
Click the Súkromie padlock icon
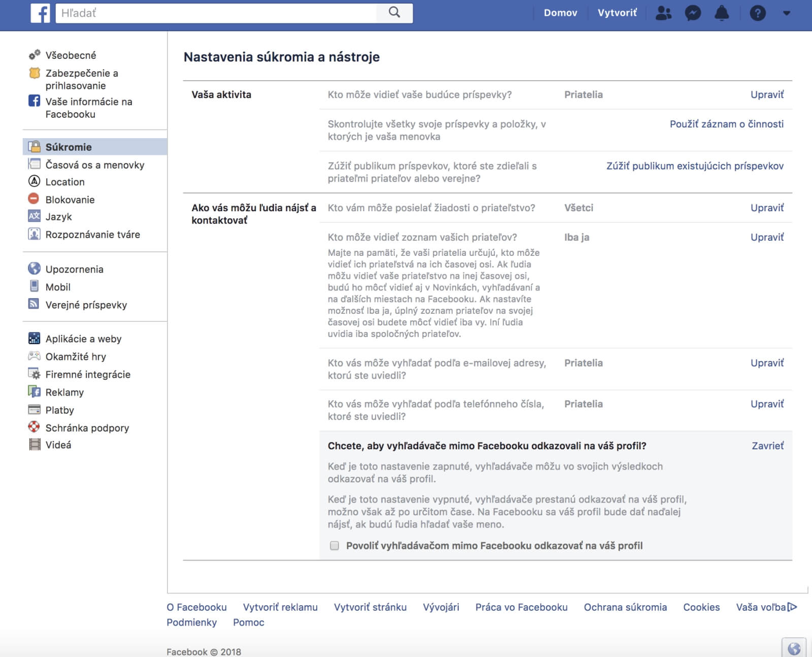(x=34, y=147)
